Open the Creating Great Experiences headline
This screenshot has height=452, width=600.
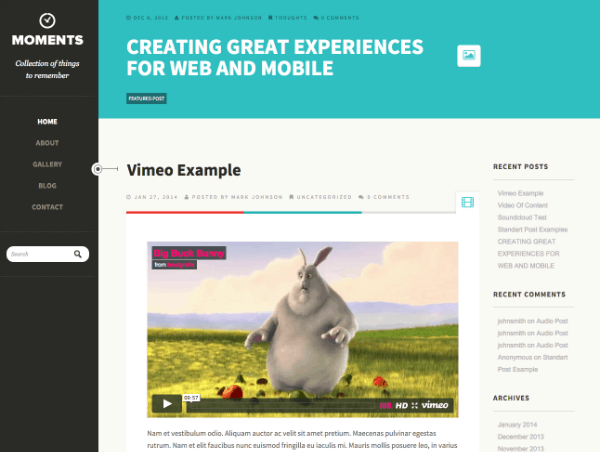click(x=275, y=57)
